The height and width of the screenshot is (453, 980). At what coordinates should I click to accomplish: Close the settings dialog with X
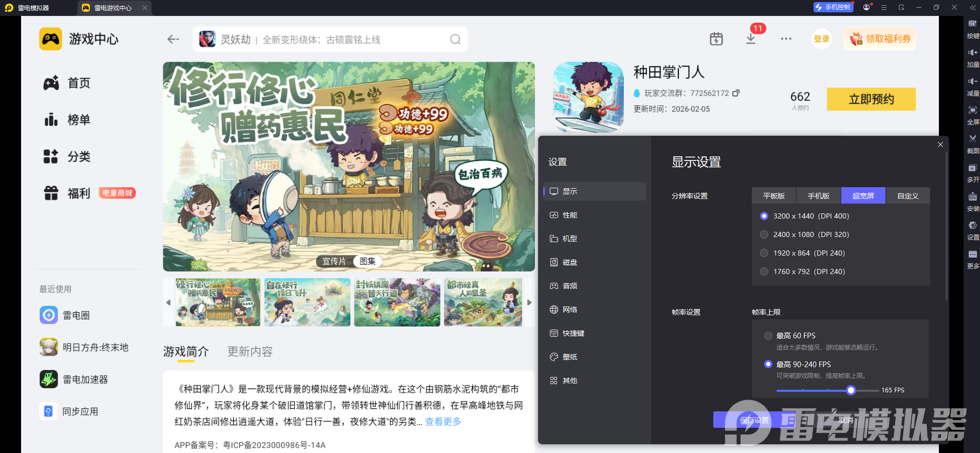click(940, 144)
